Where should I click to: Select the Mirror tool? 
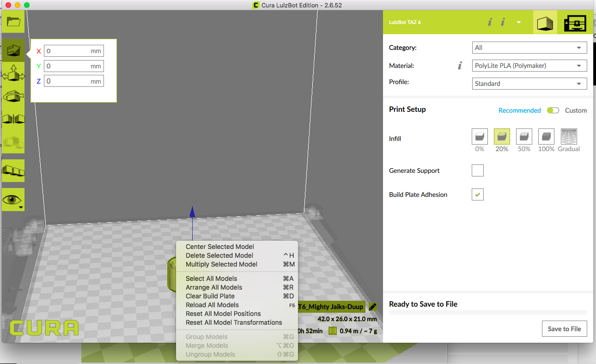(13, 119)
